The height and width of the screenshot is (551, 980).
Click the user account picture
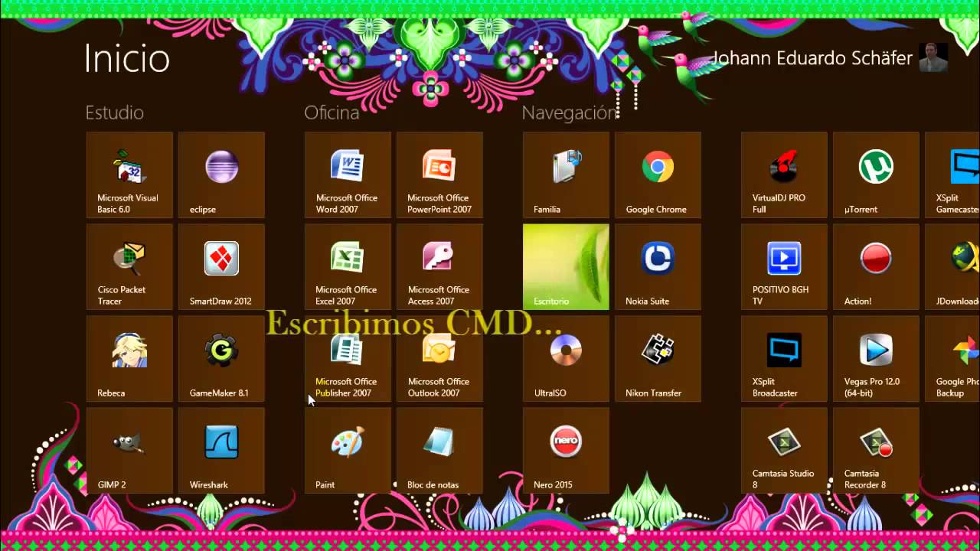933,57
